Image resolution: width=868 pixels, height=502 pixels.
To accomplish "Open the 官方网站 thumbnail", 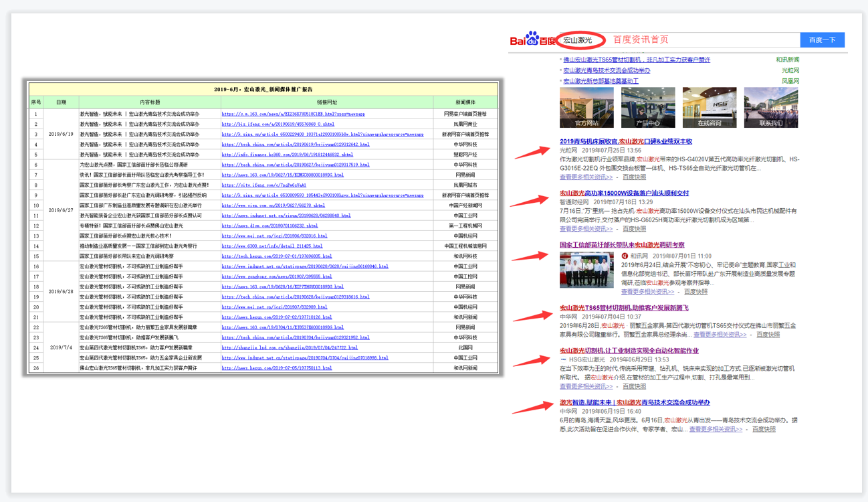I will [586, 107].
